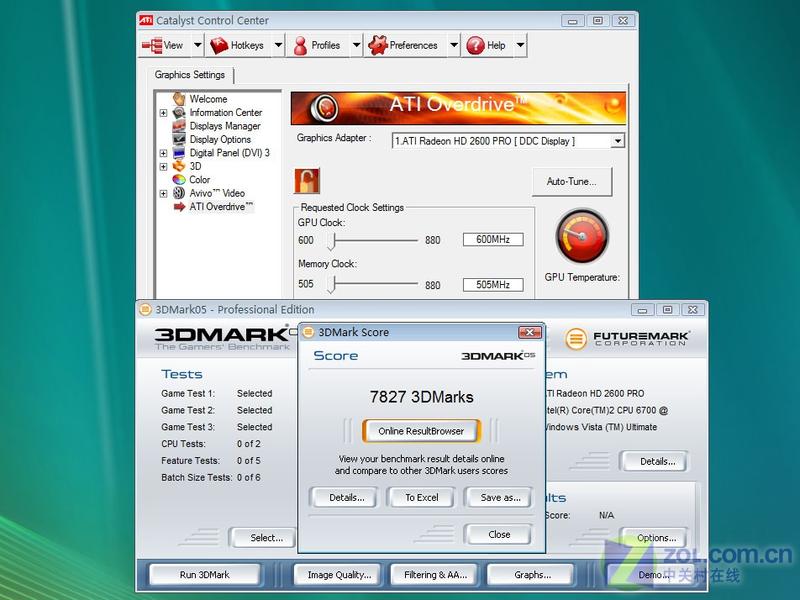Click the Displays Manager icon
This screenshot has width=800, height=600.
pos(179,126)
